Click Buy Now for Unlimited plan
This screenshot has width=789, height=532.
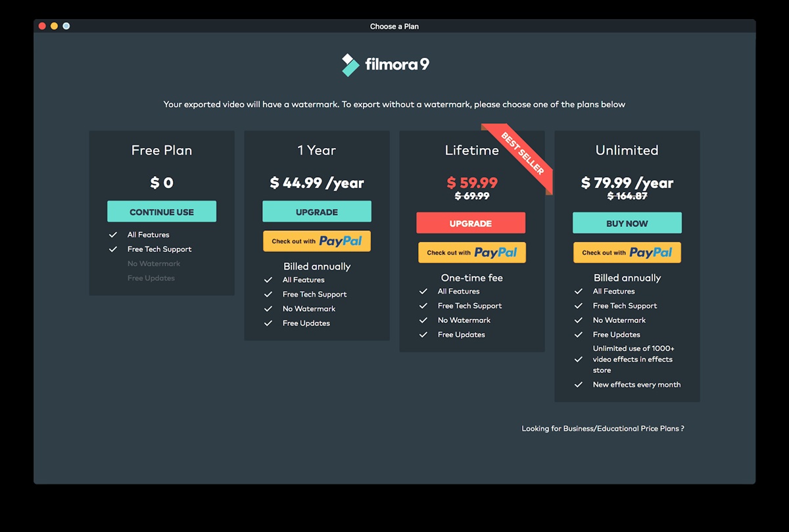click(627, 223)
